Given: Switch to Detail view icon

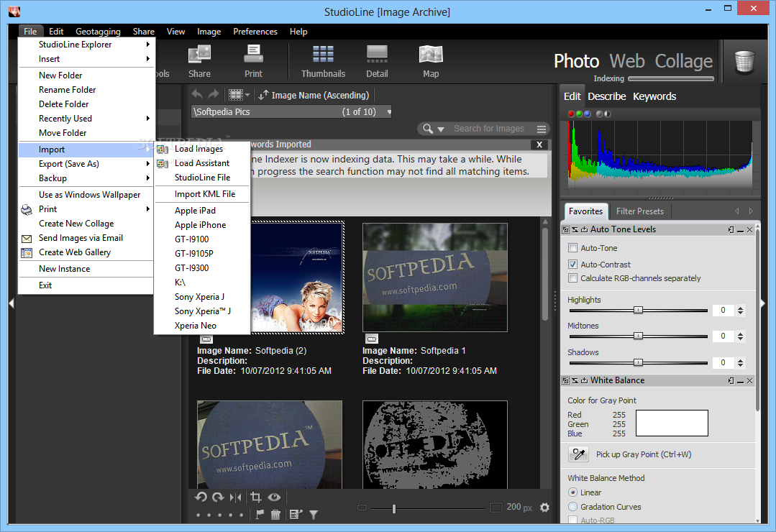Looking at the screenshot, I should click(377, 55).
